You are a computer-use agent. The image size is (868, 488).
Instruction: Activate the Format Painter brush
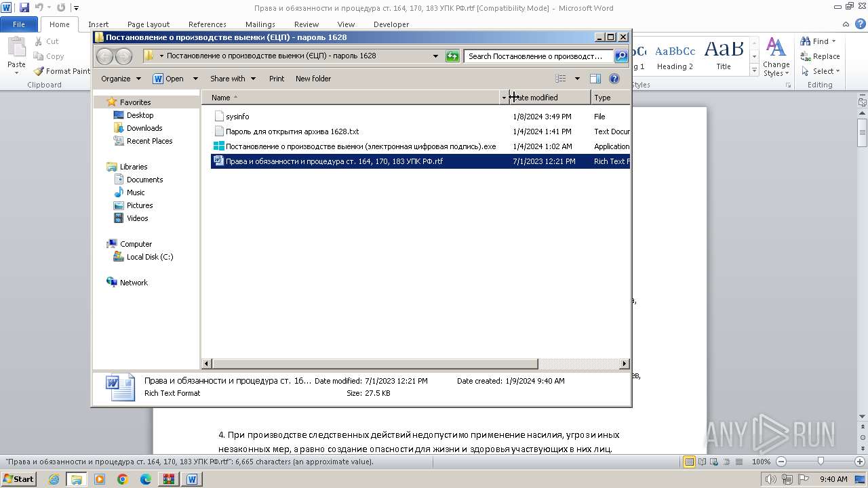62,71
